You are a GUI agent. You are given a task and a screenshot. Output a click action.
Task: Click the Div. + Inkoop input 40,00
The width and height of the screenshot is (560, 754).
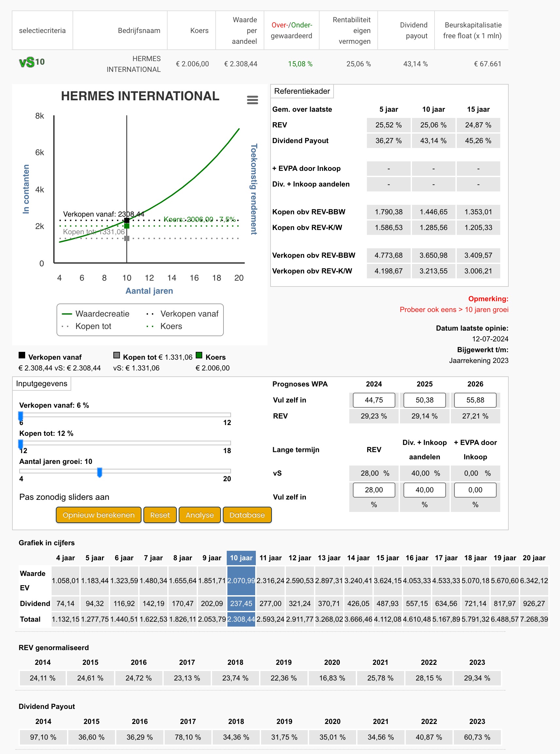(424, 490)
